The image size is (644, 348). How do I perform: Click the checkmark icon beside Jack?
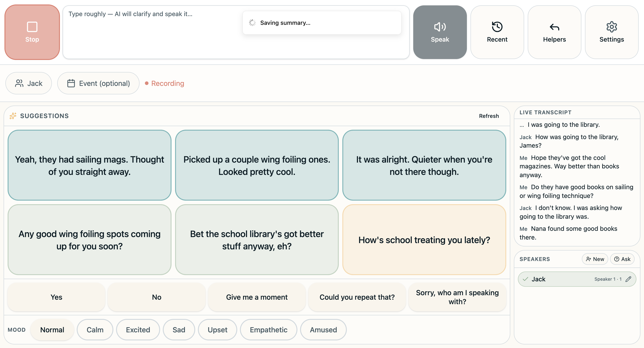[x=525, y=279]
